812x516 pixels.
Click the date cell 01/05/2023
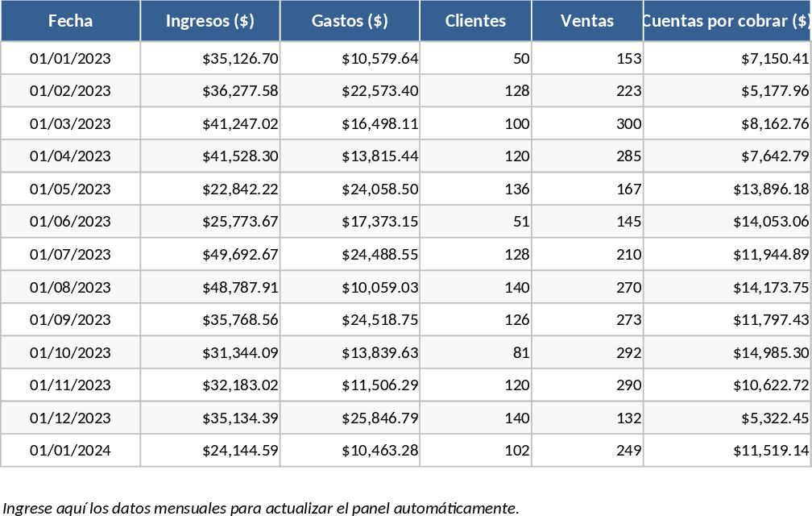(70, 189)
